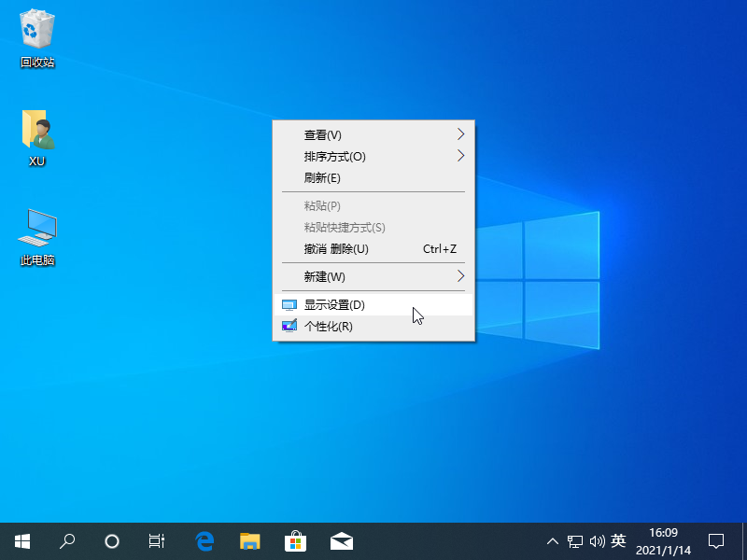Open Microsoft Edge from the taskbar

pos(204,540)
